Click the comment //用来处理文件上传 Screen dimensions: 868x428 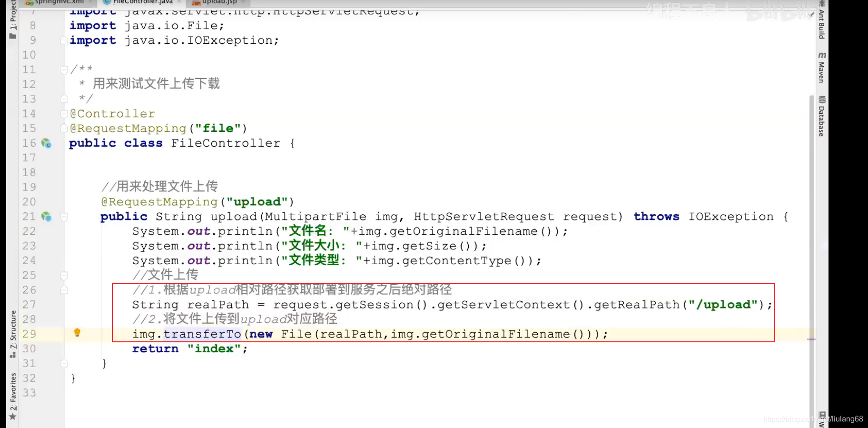(159, 187)
